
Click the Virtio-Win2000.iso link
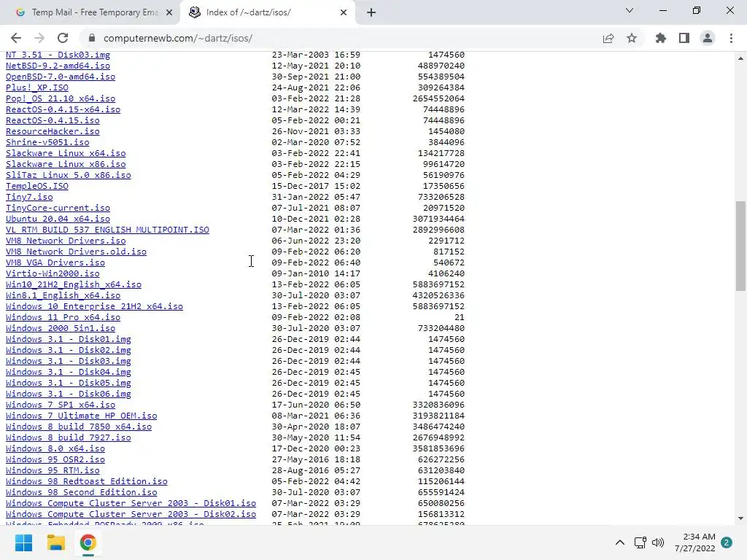click(53, 274)
